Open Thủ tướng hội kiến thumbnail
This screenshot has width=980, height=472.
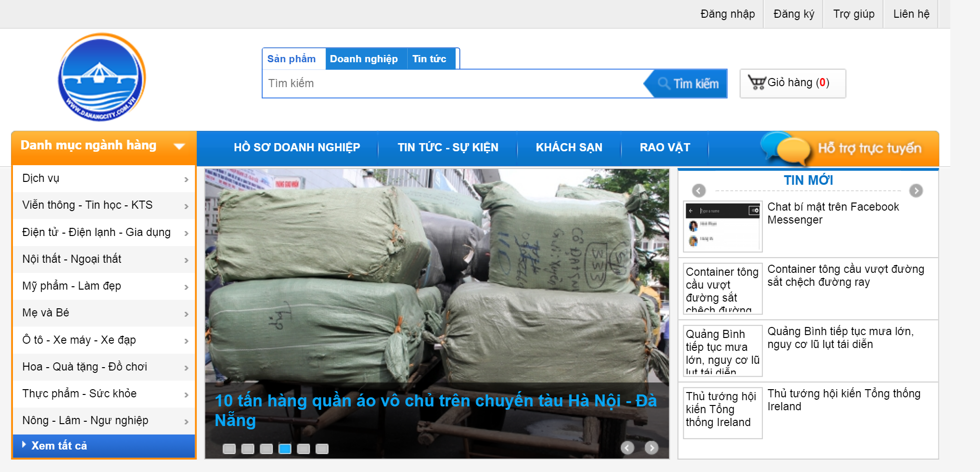(723, 413)
